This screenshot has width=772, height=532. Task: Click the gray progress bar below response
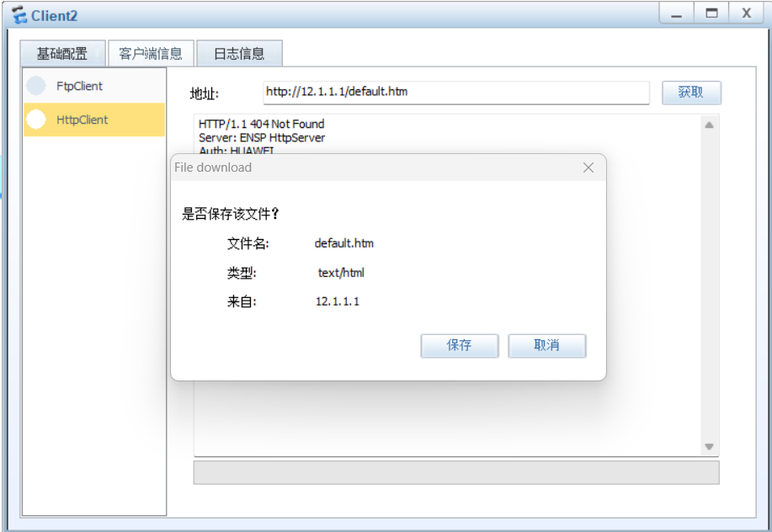click(x=456, y=472)
